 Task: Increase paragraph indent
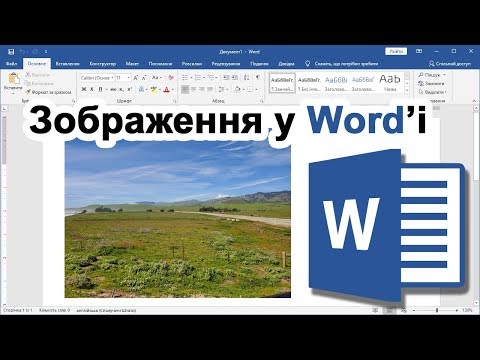[235, 78]
